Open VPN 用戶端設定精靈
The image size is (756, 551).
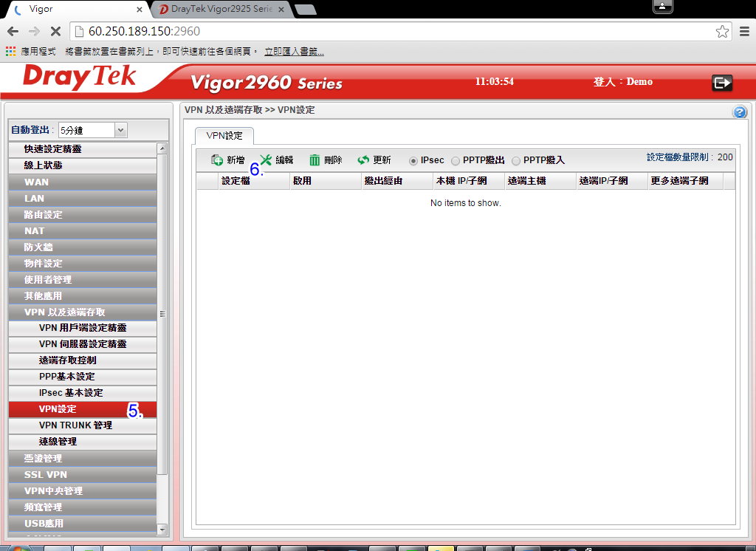click(x=83, y=328)
